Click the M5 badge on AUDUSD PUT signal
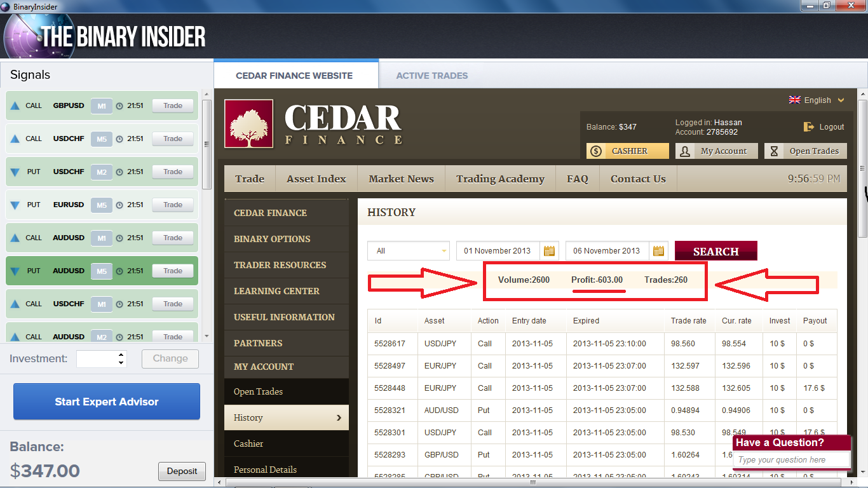 coord(102,271)
